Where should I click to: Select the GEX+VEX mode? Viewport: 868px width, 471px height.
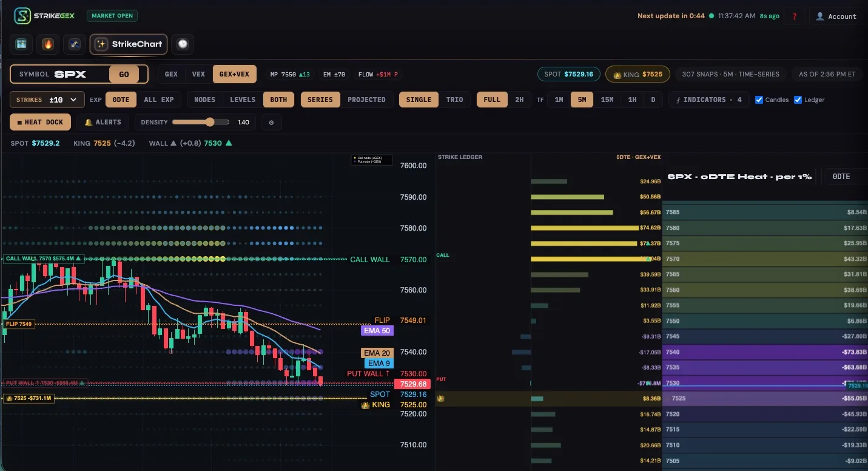[x=234, y=74]
